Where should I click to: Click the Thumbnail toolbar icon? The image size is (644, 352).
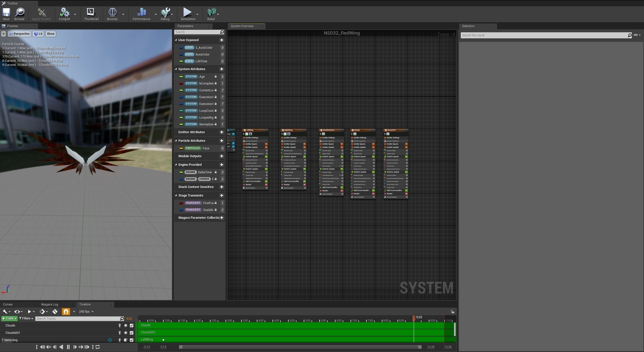tap(91, 13)
